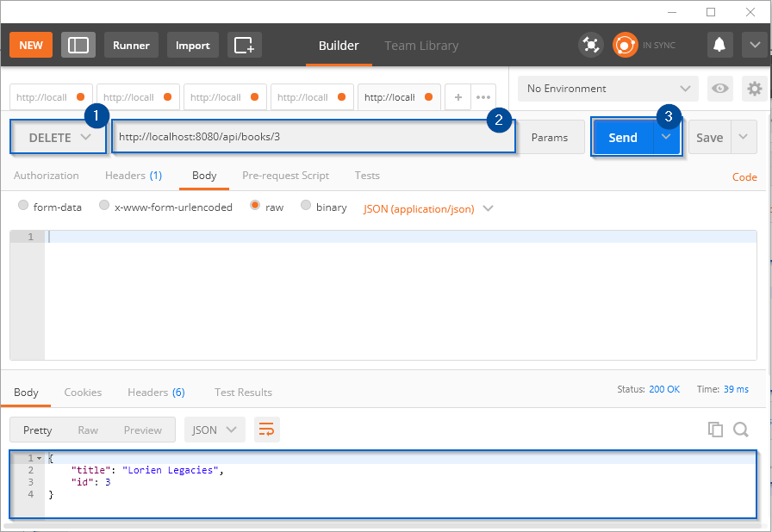Click the "Lorien Legacies" value in response
772x532 pixels.
170,471
